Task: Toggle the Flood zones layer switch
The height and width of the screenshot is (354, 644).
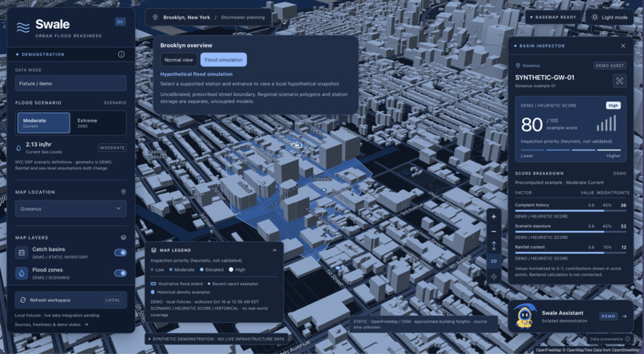Action: pos(121,273)
